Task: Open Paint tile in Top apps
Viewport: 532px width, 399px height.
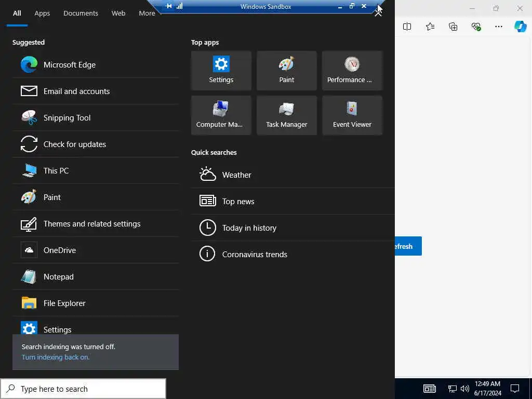Action: pyautogui.click(x=287, y=71)
